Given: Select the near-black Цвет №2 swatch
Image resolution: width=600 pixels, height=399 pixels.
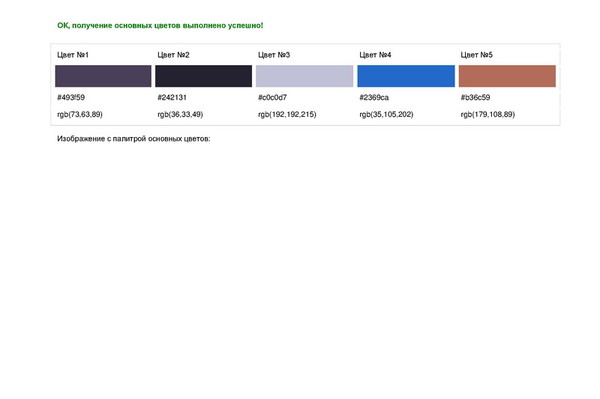Looking at the screenshot, I should [204, 76].
